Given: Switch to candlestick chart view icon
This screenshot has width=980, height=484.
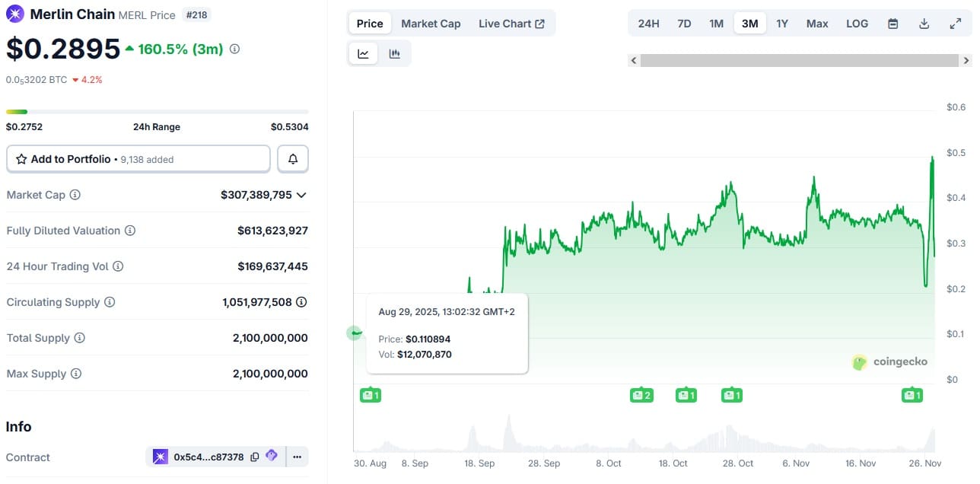Looking at the screenshot, I should 394,53.
